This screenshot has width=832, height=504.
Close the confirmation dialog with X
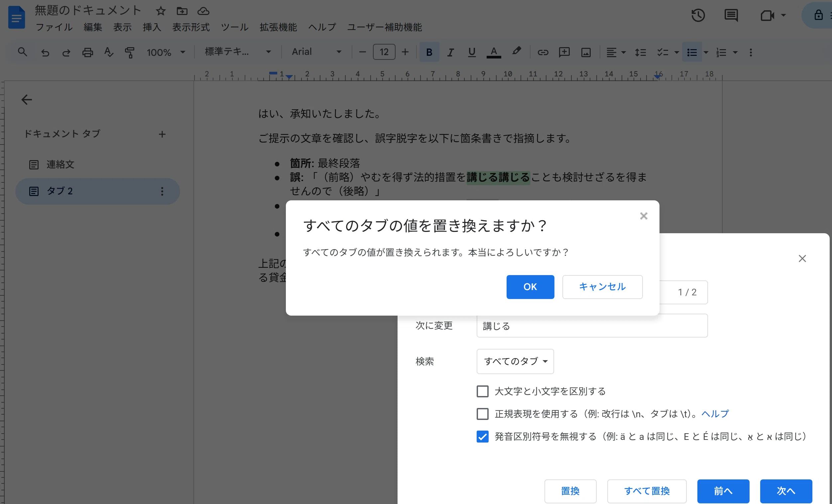point(644,216)
